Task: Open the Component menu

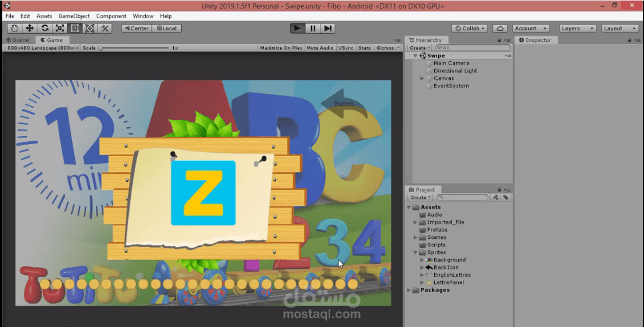Action: (111, 16)
